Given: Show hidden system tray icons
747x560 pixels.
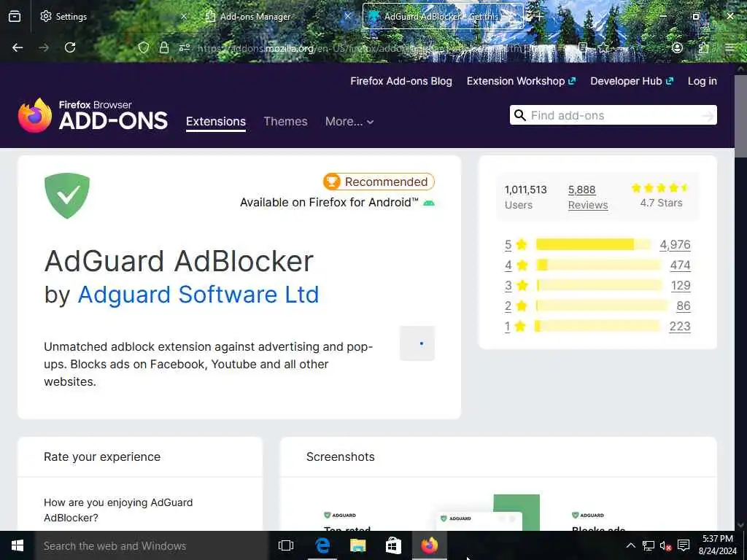Looking at the screenshot, I should (630, 545).
